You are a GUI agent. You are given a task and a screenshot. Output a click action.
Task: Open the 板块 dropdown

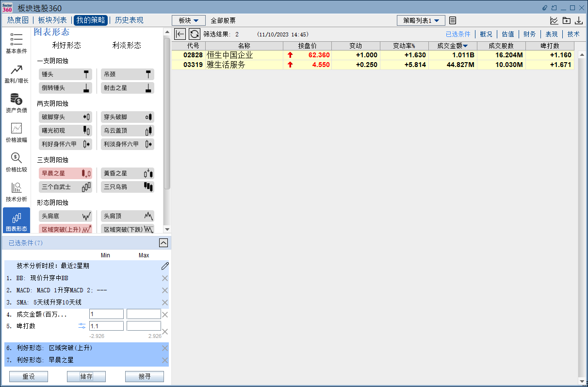point(188,20)
